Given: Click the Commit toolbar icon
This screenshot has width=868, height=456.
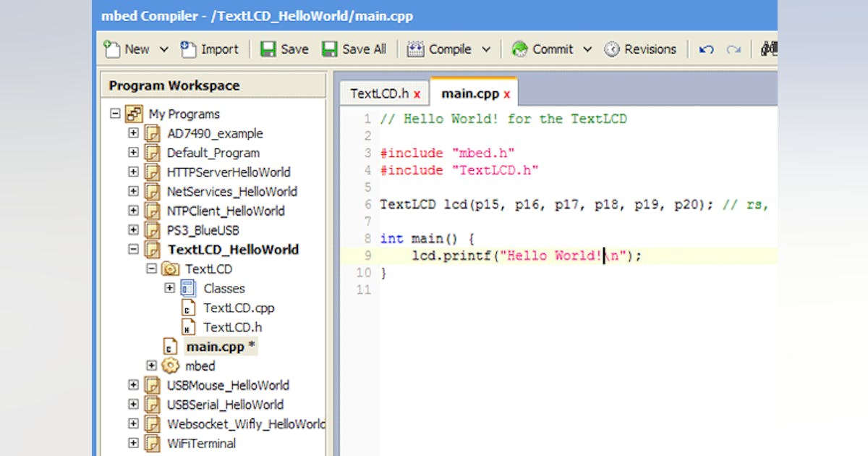Looking at the screenshot, I should 520,48.
